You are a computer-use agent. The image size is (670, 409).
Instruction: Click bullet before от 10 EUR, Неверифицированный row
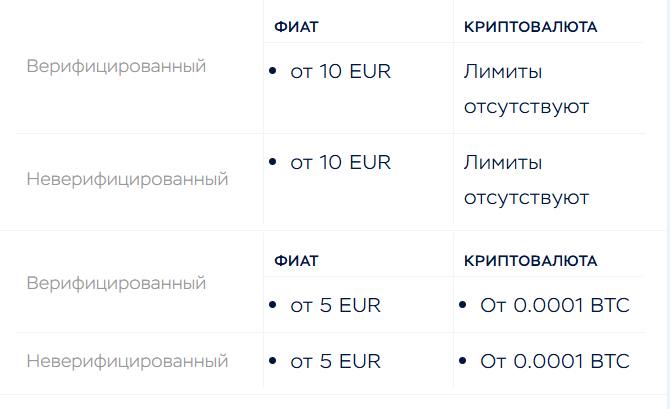coord(273,162)
